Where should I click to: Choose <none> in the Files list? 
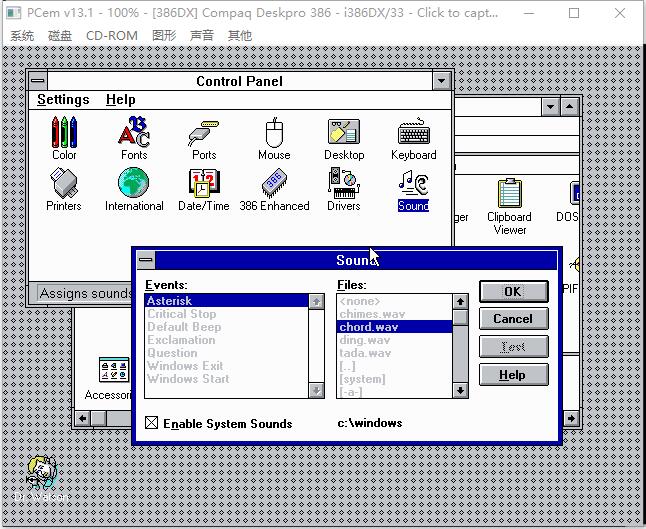394,301
